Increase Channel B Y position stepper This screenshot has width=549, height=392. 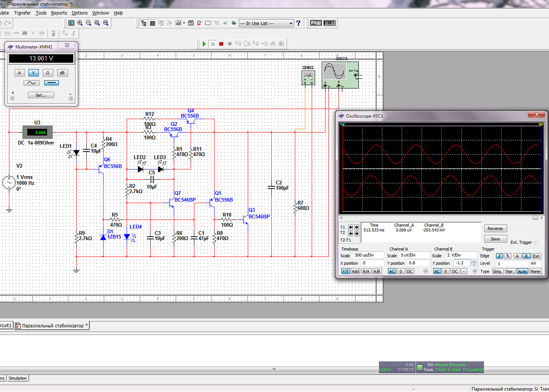(474, 261)
